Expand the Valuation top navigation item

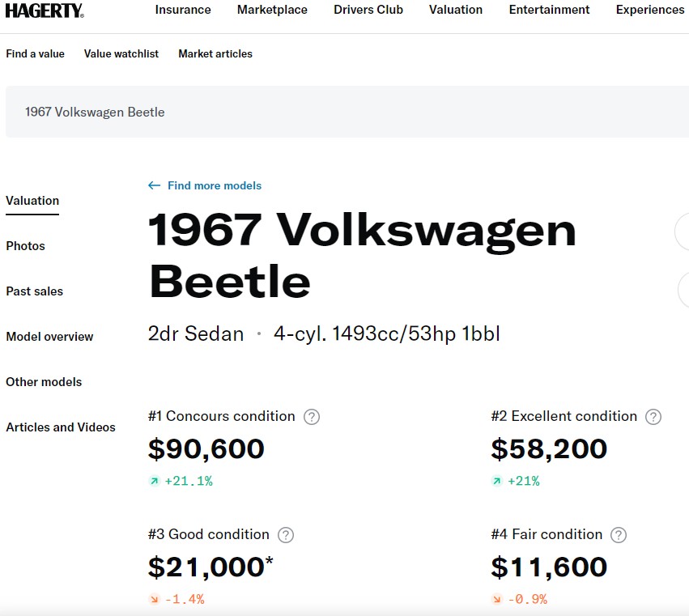[456, 10]
